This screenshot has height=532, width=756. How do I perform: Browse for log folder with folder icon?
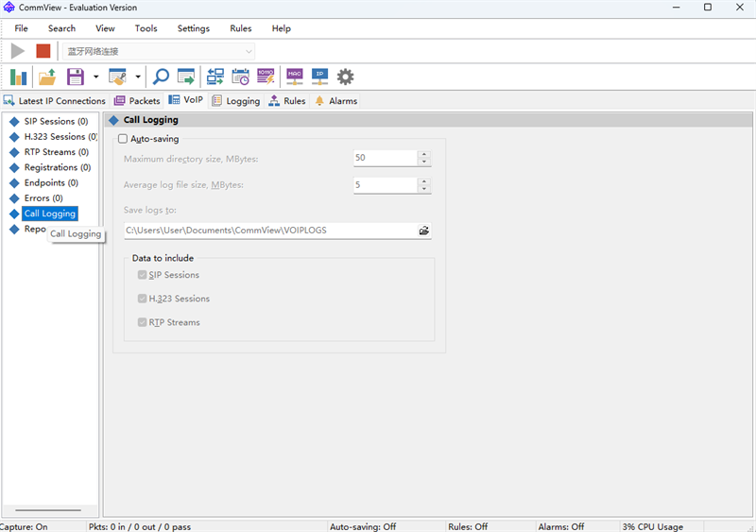[x=423, y=231]
